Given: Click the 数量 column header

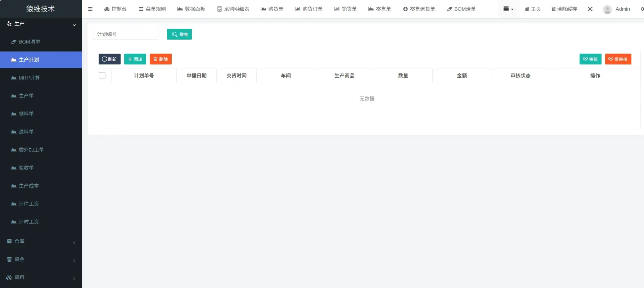Looking at the screenshot, I should (x=403, y=76).
